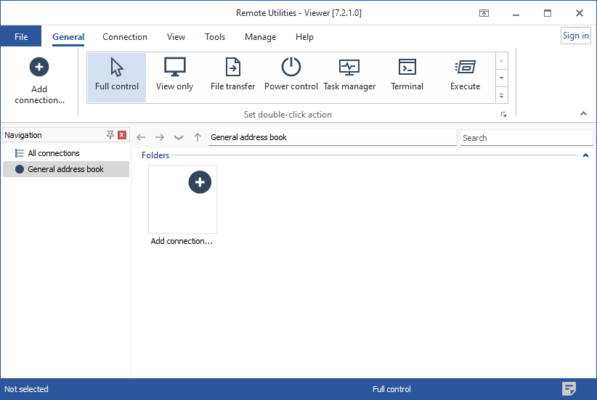
Task: Click the ribbon display options icon
Action: point(484,13)
